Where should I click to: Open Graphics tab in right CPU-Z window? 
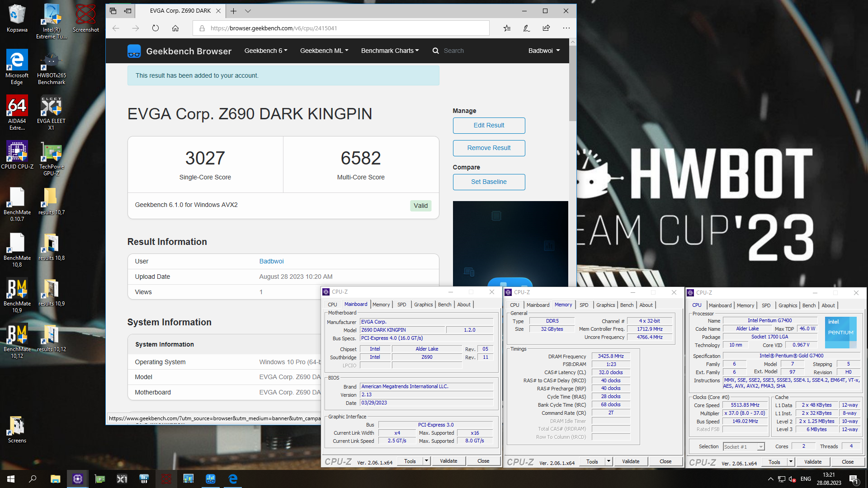pos(788,305)
